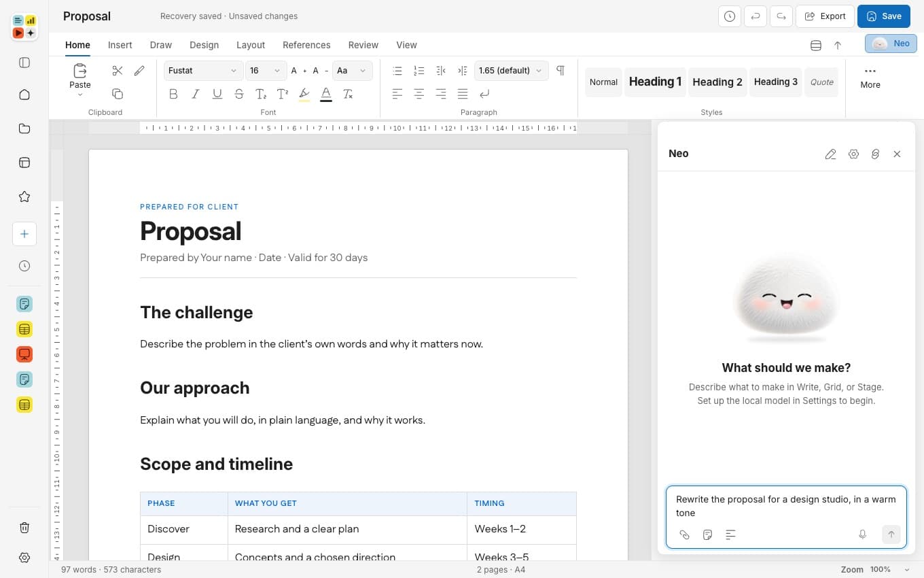Toggle Underline formatting
The image size is (924, 578).
click(217, 94)
